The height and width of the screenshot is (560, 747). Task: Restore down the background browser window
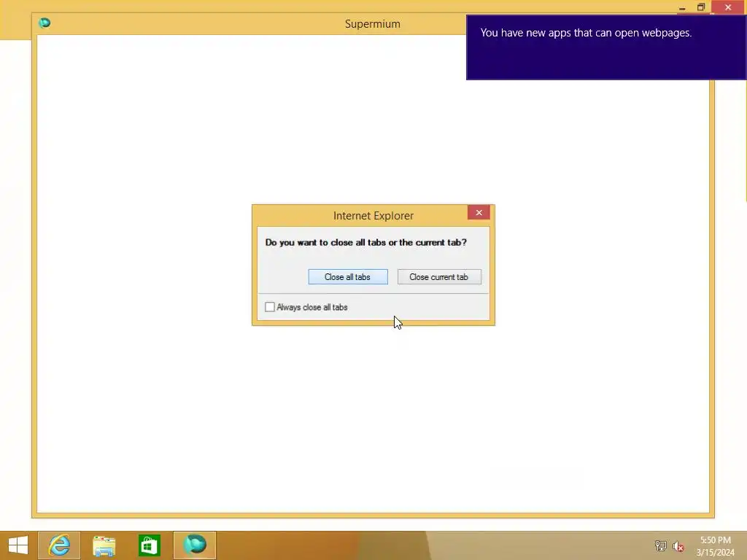(701, 7)
